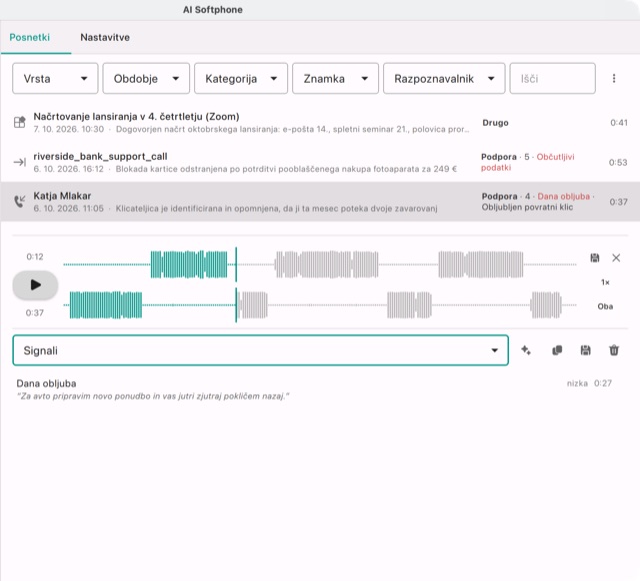
Task: Switch to the Nastavitve tab
Action: click(105, 37)
